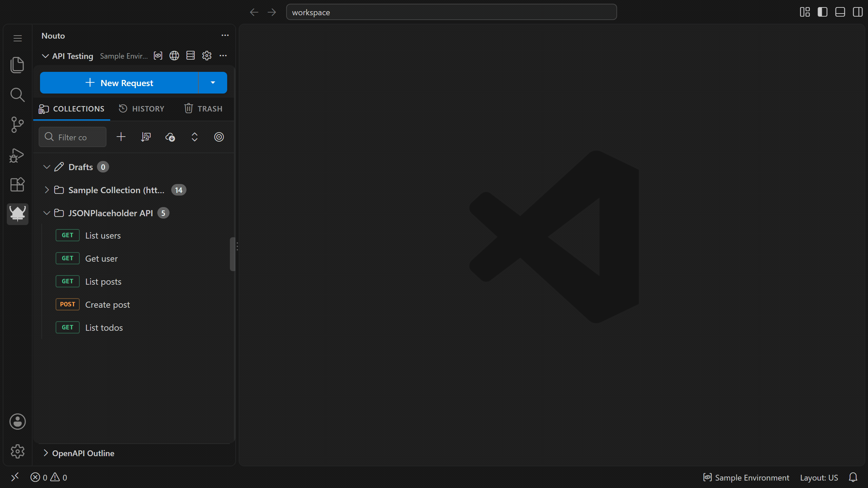Toggle the primary side bar layout button

[x=823, y=12]
